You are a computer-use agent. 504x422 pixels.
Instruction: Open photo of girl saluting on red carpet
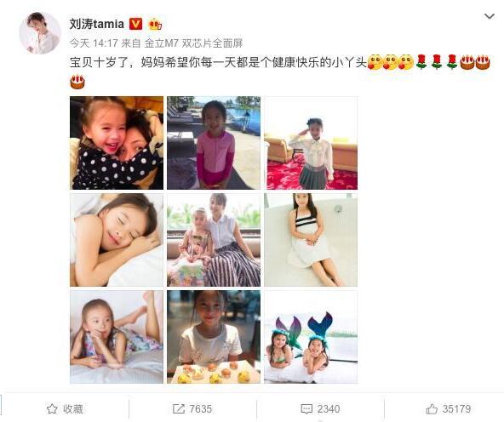click(x=311, y=143)
